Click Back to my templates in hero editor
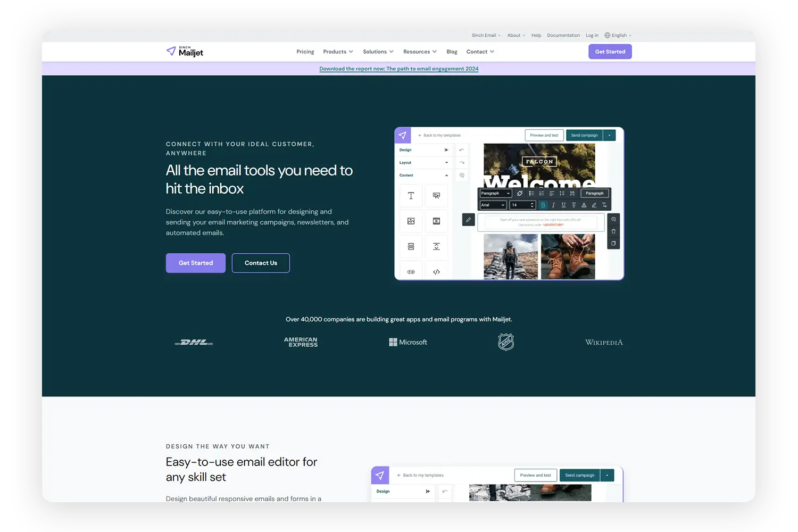Viewport: 798px width, 532px height. click(x=439, y=135)
